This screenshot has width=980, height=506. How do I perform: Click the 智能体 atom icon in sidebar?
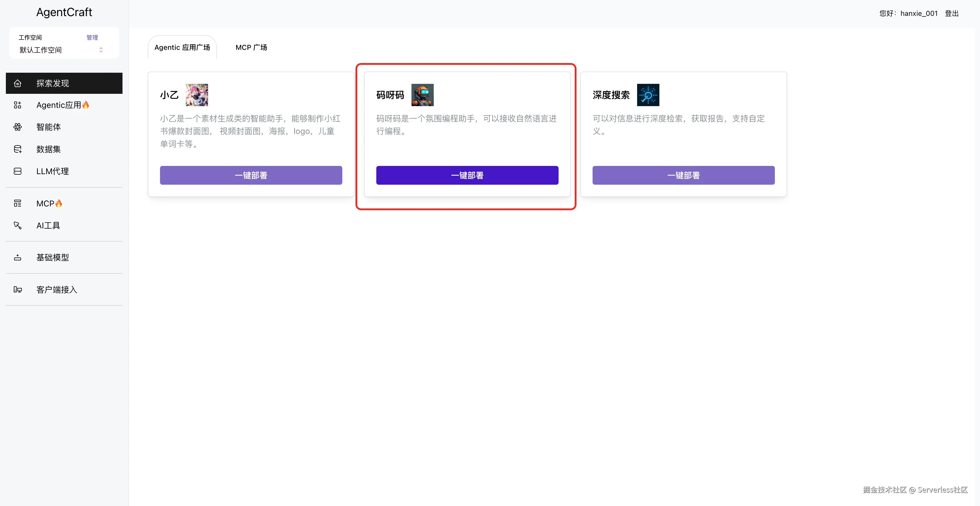pos(18,127)
